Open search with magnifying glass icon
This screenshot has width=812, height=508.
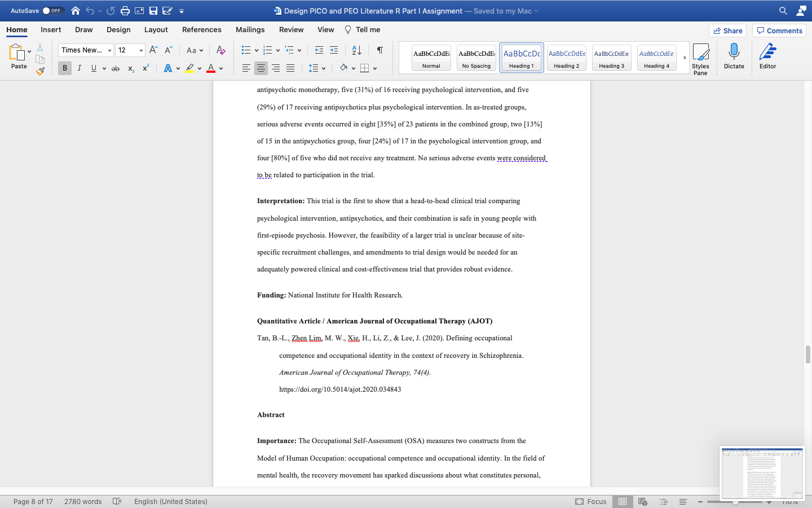tap(783, 11)
